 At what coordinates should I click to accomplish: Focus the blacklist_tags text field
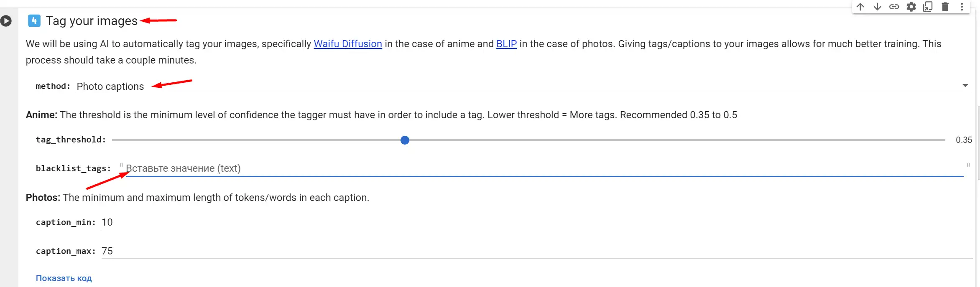click(544, 168)
